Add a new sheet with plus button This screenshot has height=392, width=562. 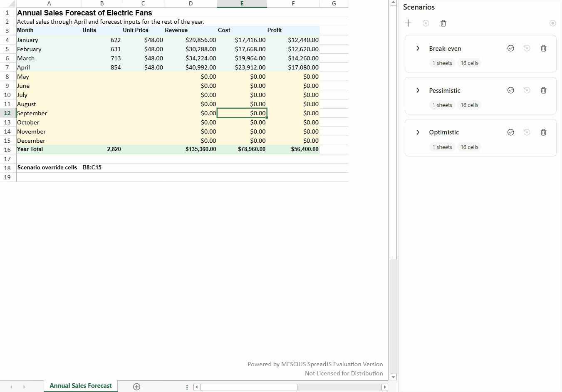(x=136, y=387)
